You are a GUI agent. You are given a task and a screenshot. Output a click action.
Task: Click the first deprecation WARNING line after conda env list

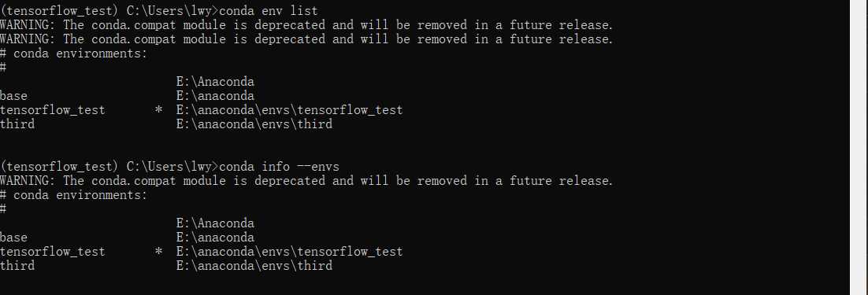click(306, 25)
